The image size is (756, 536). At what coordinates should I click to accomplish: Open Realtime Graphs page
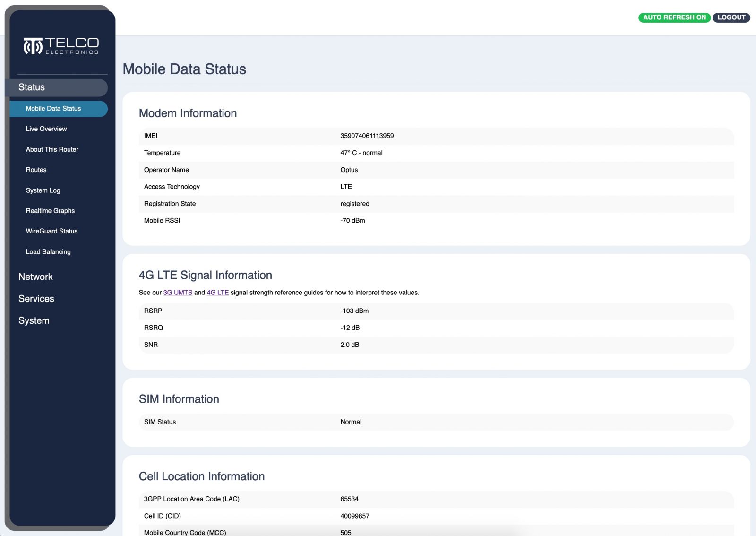click(x=50, y=211)
